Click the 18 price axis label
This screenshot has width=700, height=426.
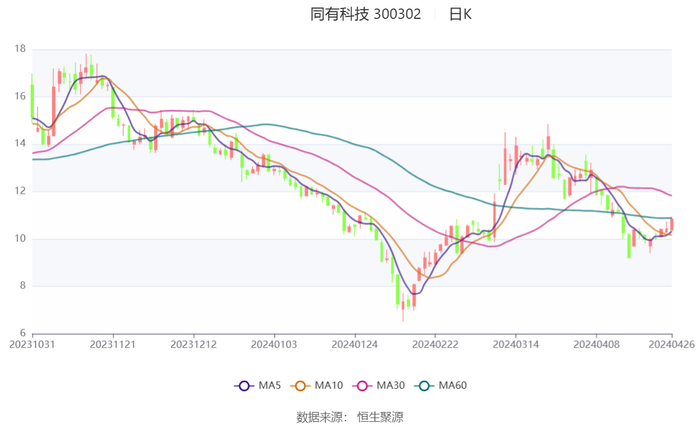pyautogui.click(x=19, y=49)
